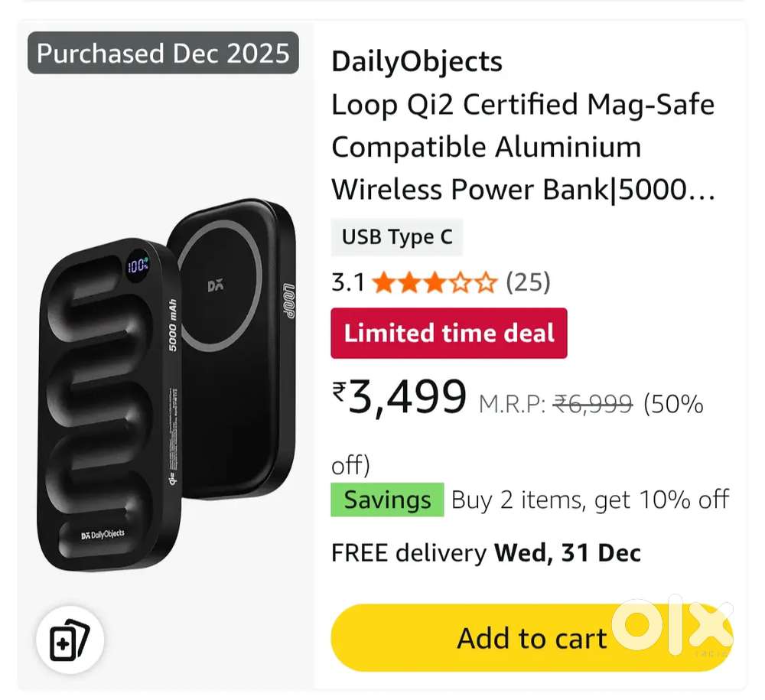Click the 3.1 rating number

point(348,283)
